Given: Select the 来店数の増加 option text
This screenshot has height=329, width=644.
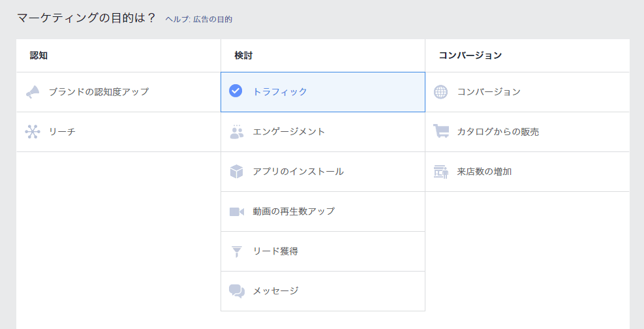Looking at the screenshot, I should point(484,172).
